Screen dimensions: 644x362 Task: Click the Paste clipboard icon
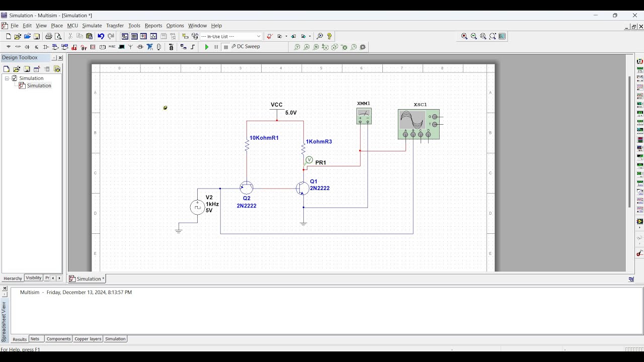(90, 36)
